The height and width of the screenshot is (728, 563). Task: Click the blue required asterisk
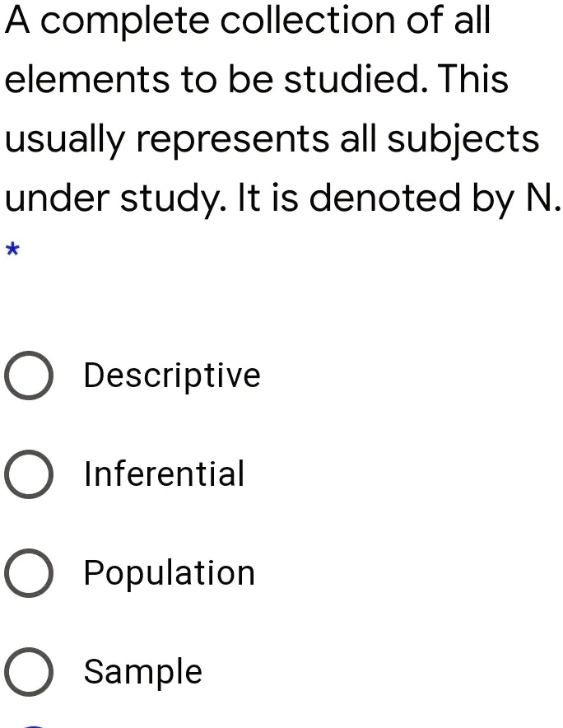[x=12, y=249]
